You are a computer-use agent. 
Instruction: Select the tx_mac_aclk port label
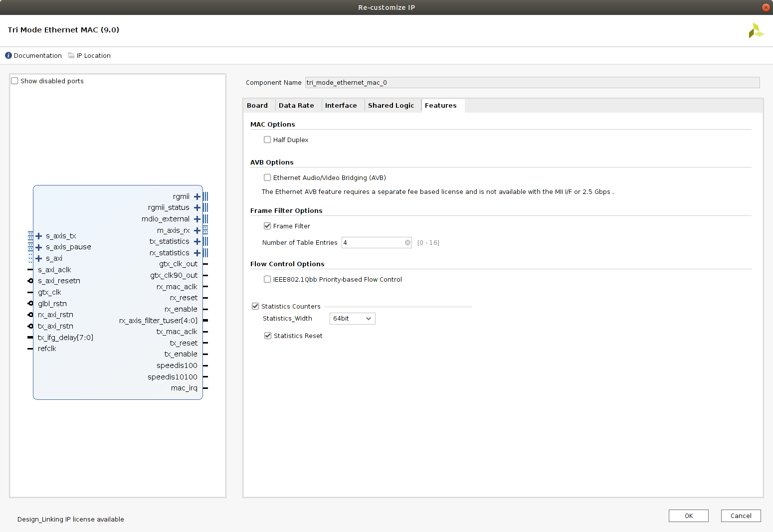point(177,332)
